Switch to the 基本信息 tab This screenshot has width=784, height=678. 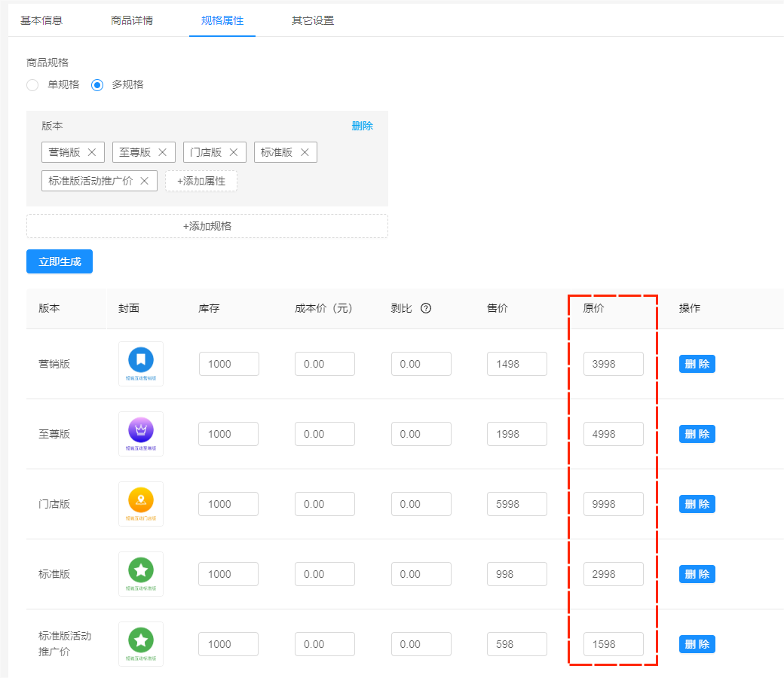[x=42, y=21]
